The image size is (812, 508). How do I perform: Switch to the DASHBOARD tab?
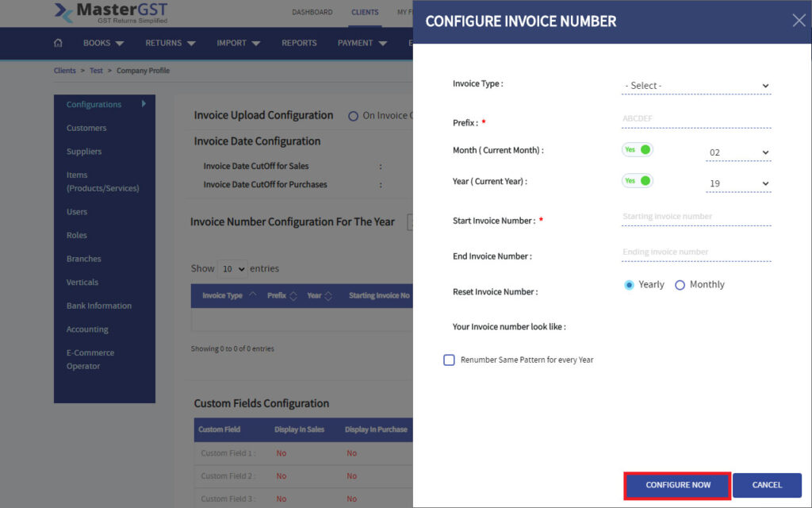click(x=312, y=12)
